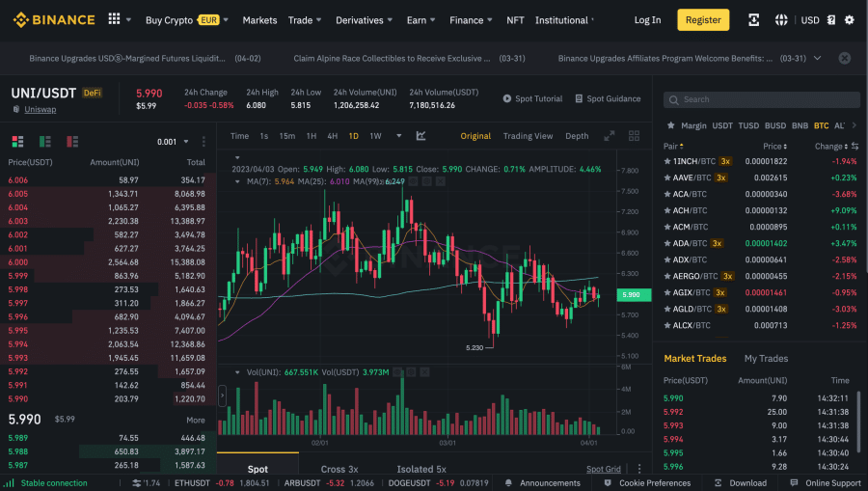
Task: Open the Derivatives dropdown menu
Action: (x=364, y=20)
